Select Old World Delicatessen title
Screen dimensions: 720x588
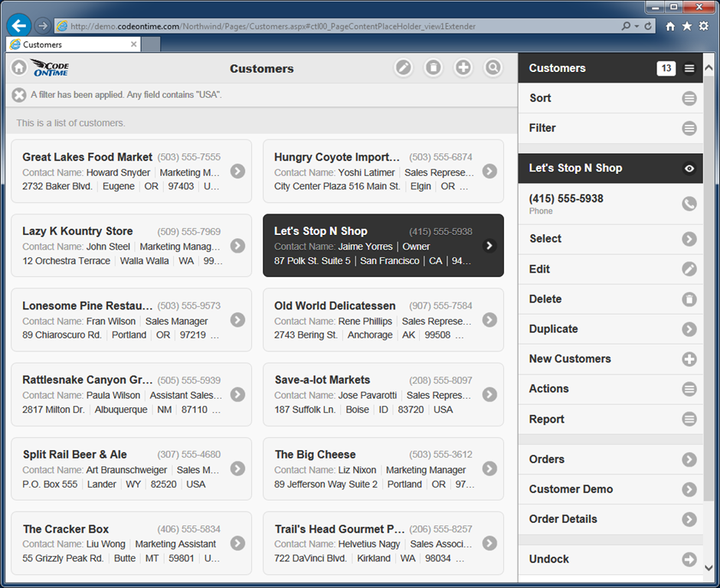pyautogui.click(x=335, y=305)
